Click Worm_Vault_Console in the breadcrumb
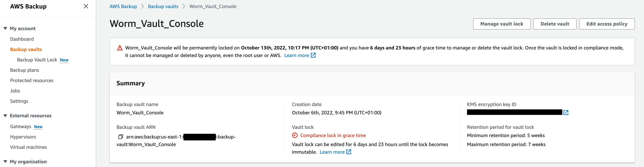Screen dimensions: 644x167 (x=213, y=6)
